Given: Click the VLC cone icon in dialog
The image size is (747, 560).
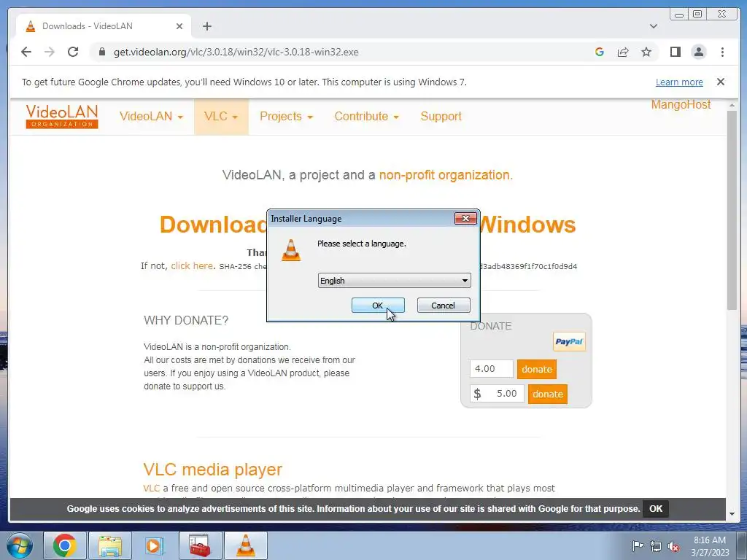Looking at the screenshot, I should coord(291,249).
